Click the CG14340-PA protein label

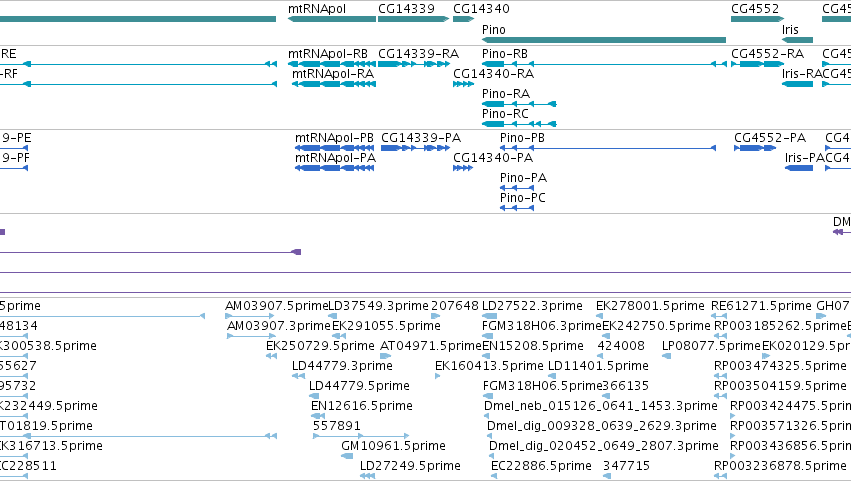click(x=493, y=158)
